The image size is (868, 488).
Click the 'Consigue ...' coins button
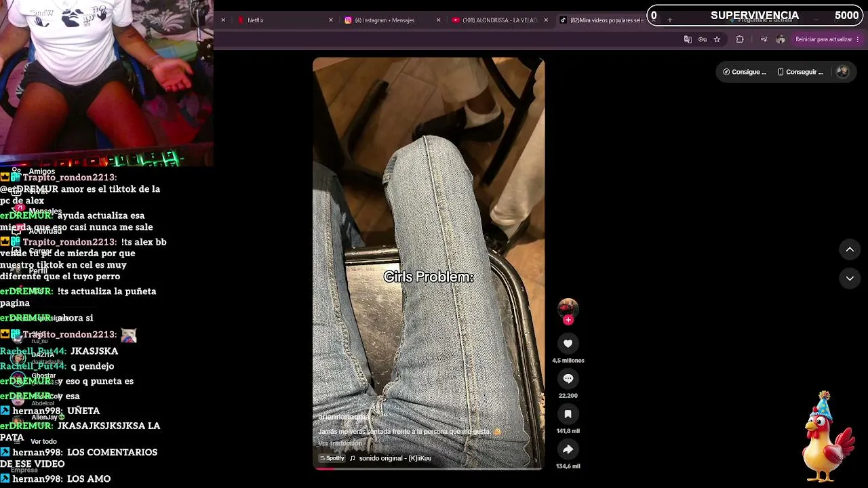click(745, 72)
